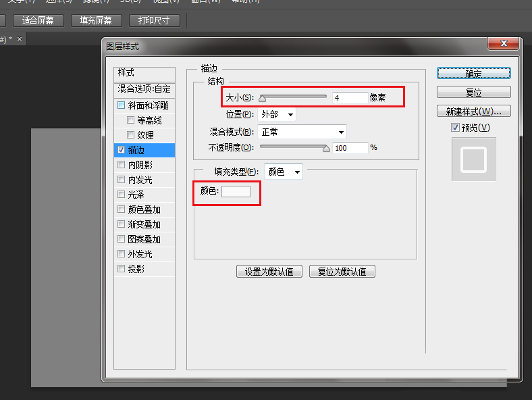Click the 适合屏幕 toolbar button
The height and width of the screenshot is (400, 532).
(x=38, y=21)
